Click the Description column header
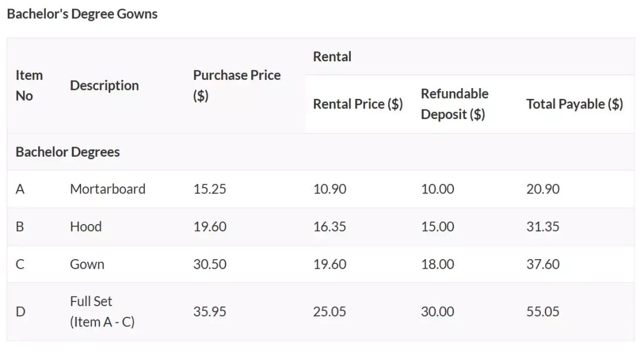 (104, 85)
